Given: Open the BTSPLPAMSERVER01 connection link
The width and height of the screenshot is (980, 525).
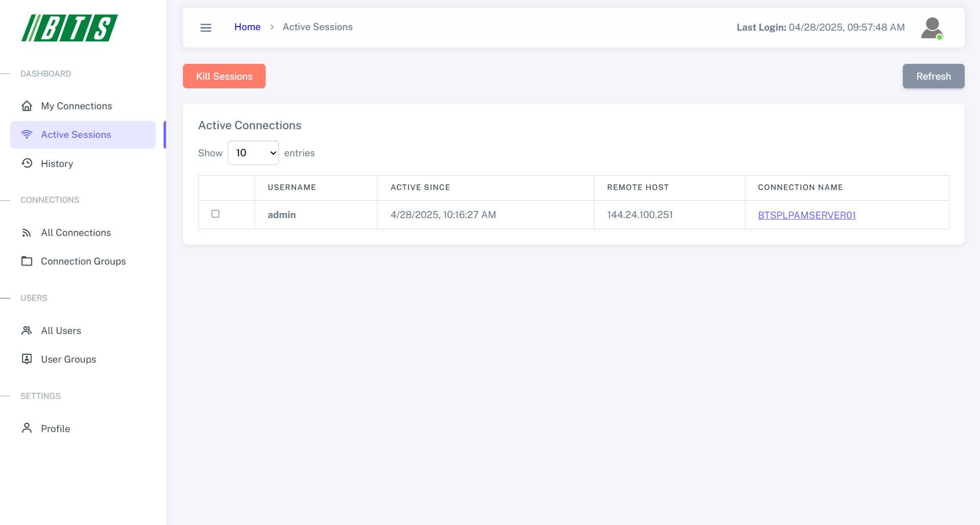Looking at the screenshot, I should pyautogui.click(x=807, y=215).
